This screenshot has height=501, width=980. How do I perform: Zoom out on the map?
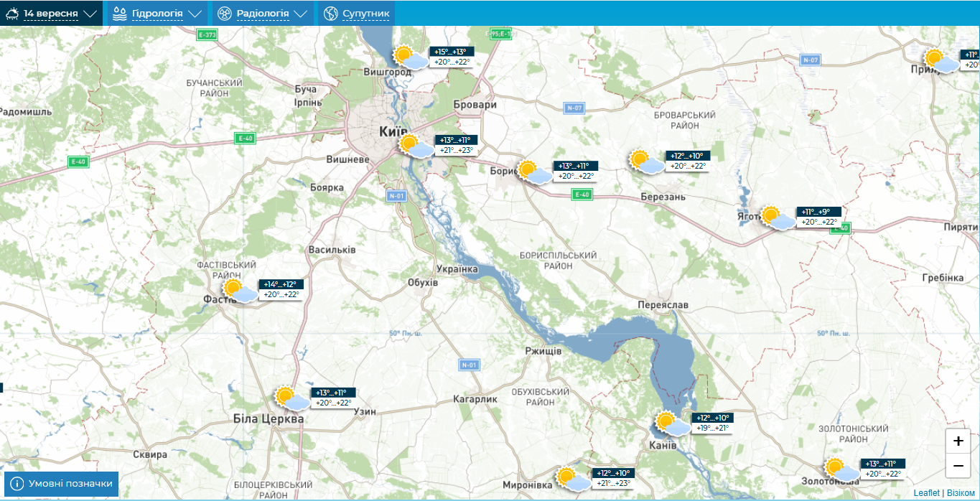(x=958, y=465)
